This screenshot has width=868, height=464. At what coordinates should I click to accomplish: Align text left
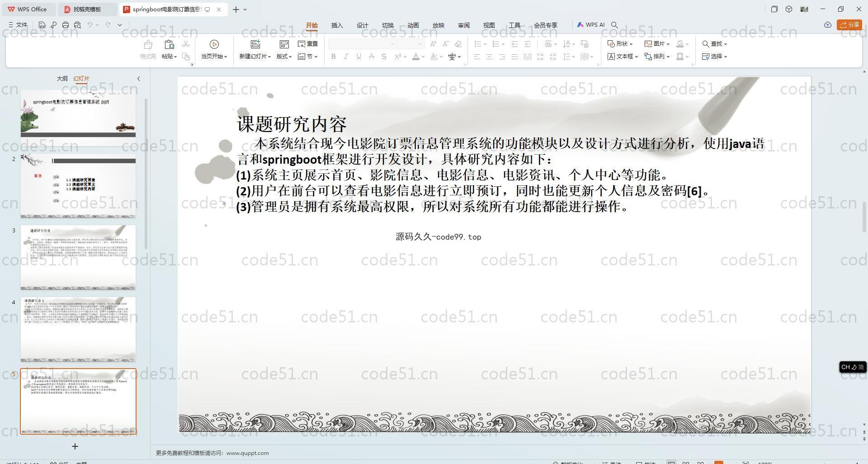tap(476, 57)
